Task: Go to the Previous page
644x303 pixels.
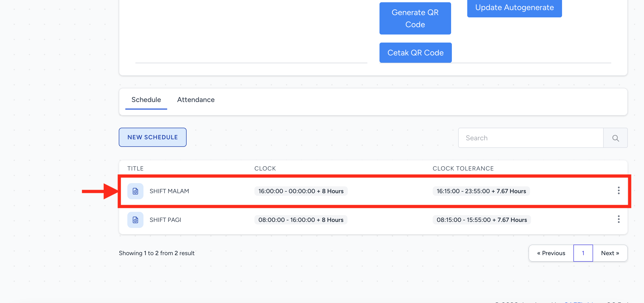Action: click(x=551, y=253)
